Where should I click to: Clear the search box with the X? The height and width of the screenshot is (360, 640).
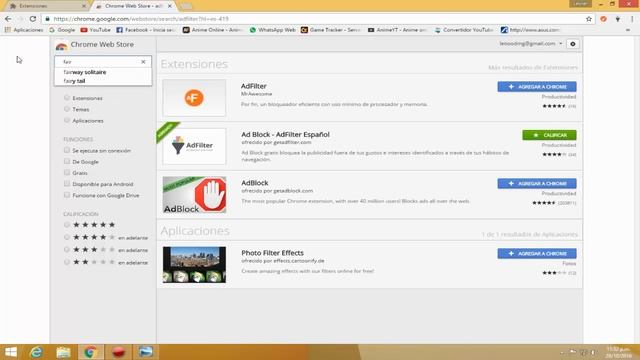tap(143, 62)
